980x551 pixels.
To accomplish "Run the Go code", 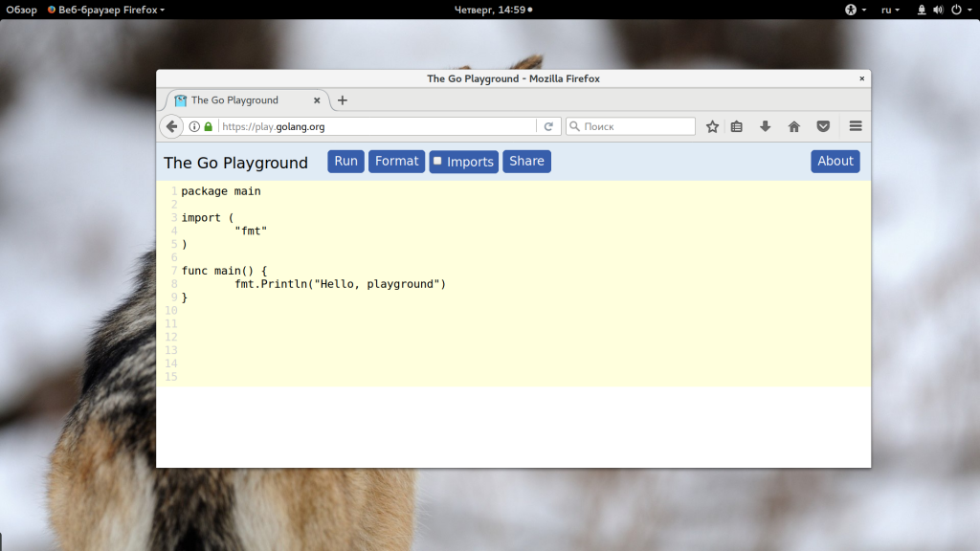I will [x=345, y=162].
